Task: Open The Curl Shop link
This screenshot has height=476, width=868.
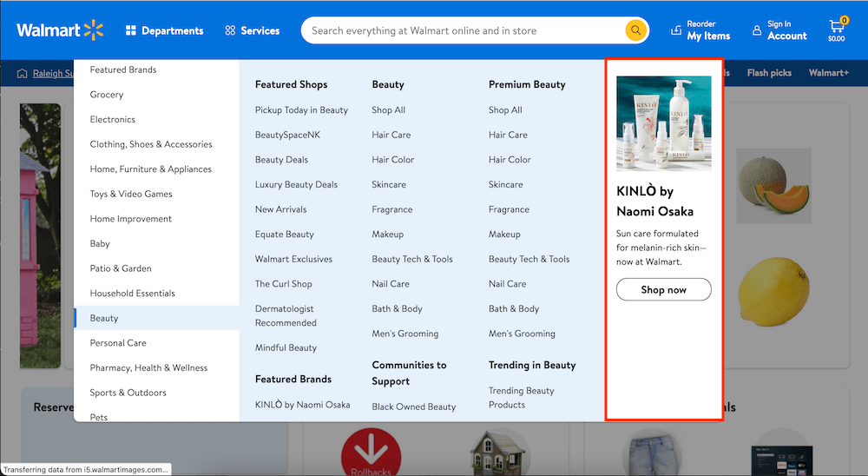Action: (x=283, y=284)
